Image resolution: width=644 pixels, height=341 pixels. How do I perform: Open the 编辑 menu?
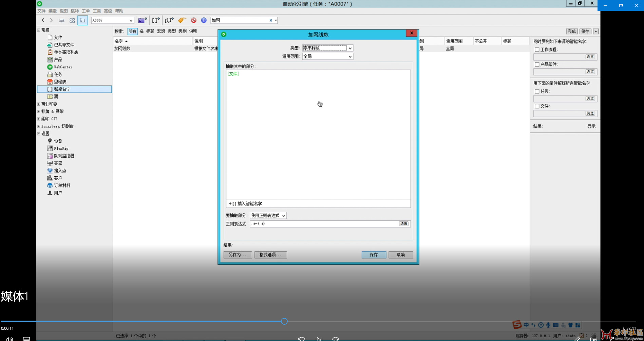[53, 11]
